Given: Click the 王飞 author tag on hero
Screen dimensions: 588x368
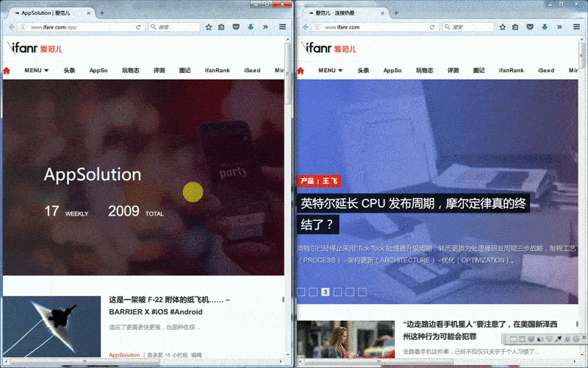Looking at the screenshot, I should pos(329,181).
